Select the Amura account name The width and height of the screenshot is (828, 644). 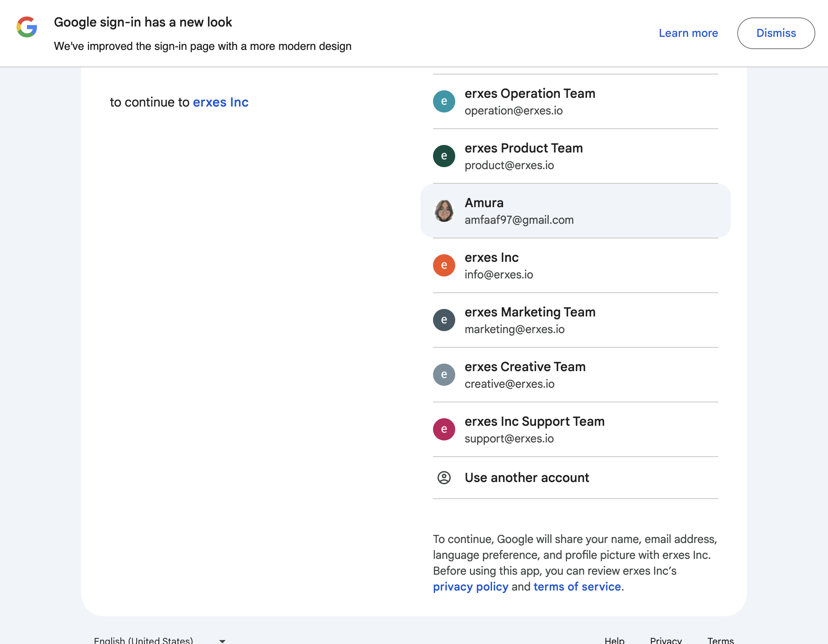(484, 203)
